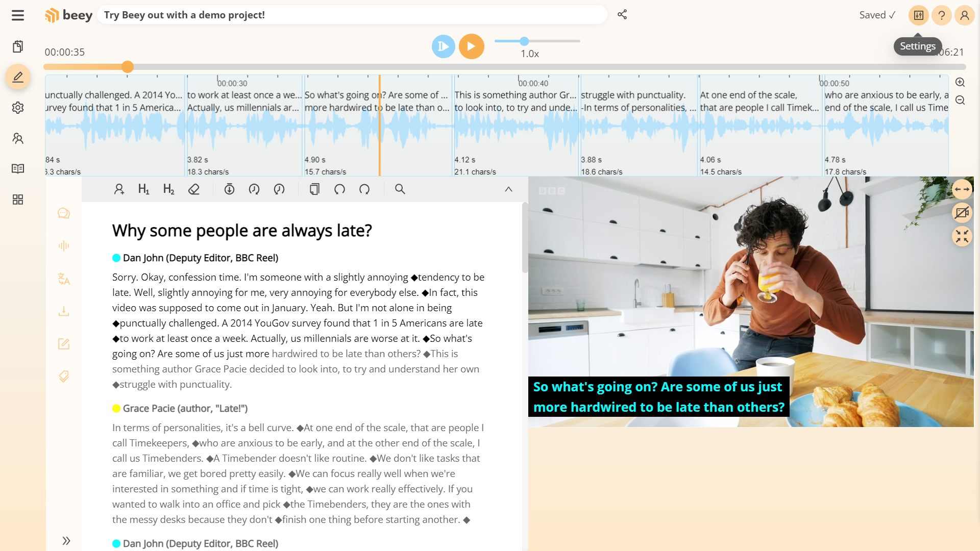Toggle video visibility on the player overlay

(963, 213)
